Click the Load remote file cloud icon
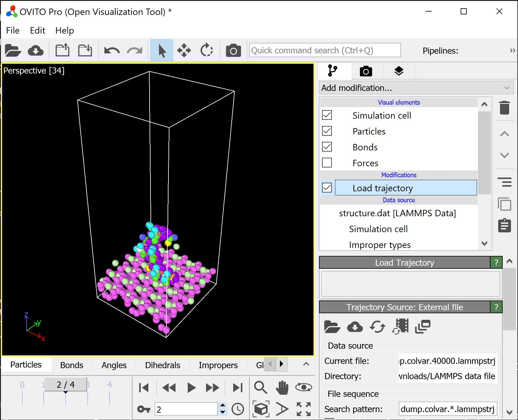The width and height of the screenshot is (518, 420). point(36,51)
